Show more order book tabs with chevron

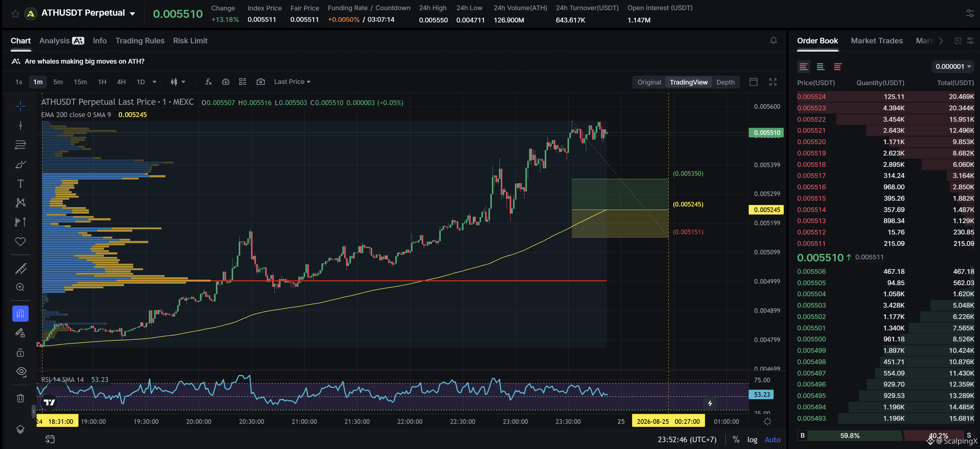(941, 41)
